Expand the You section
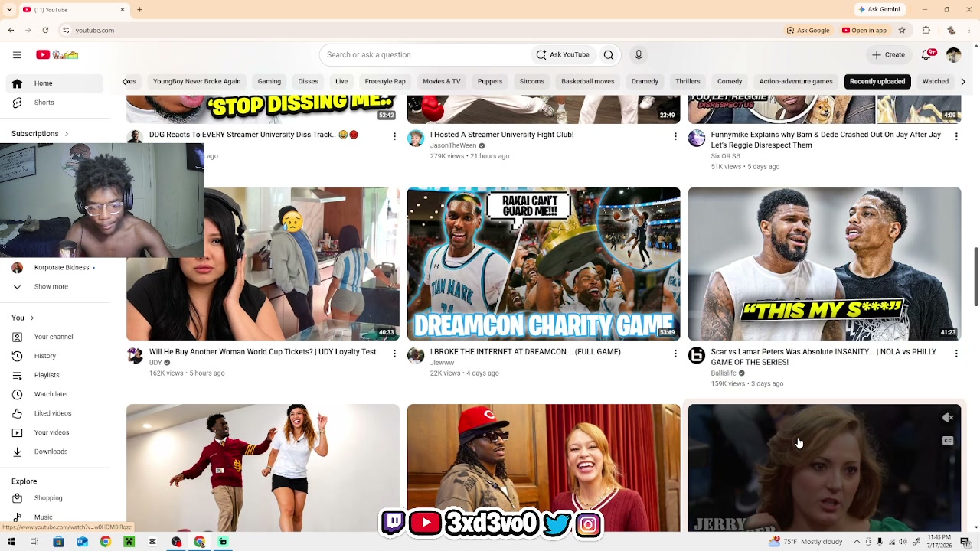980x551 pixels. pos(23,318)
